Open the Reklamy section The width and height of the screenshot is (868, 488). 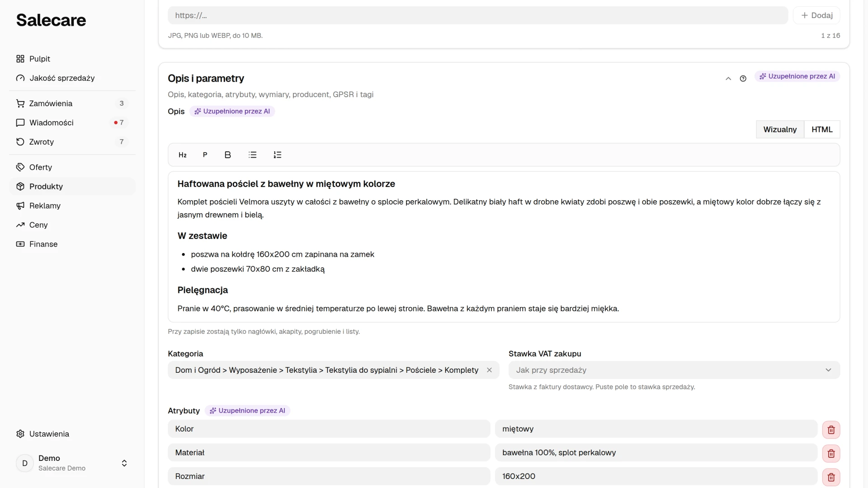72,206
